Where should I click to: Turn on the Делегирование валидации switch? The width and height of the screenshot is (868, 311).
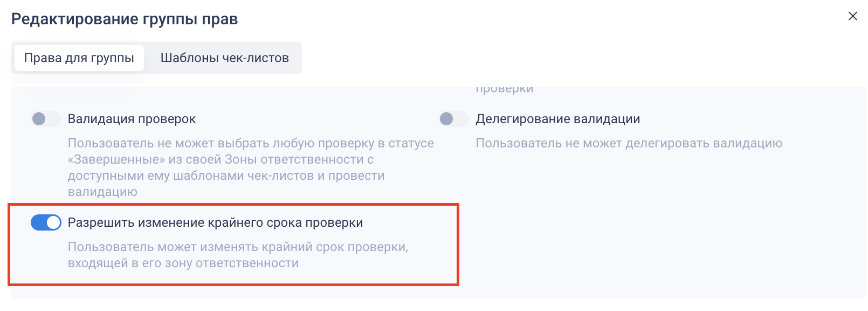pyautogui.click(x=454, y=119)
